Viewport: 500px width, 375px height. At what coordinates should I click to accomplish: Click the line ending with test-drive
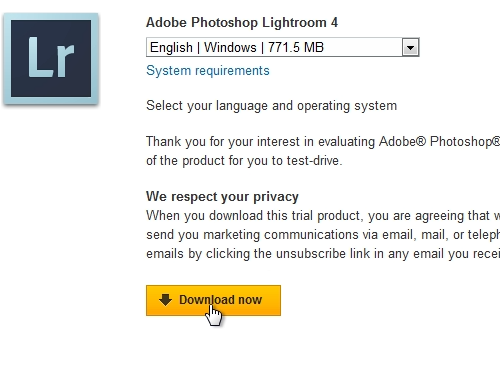pyautogui.click(x=244, y=161)
